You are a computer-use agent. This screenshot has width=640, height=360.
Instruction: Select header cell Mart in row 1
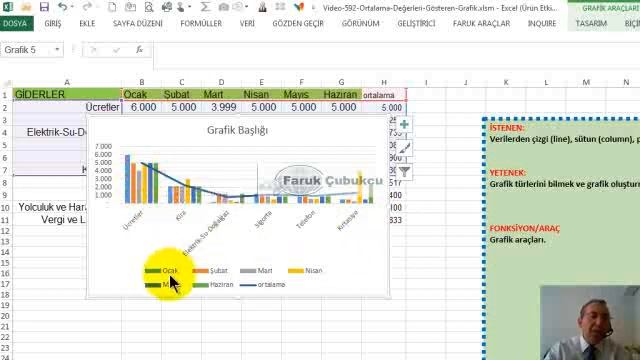(x=221, y=94)
